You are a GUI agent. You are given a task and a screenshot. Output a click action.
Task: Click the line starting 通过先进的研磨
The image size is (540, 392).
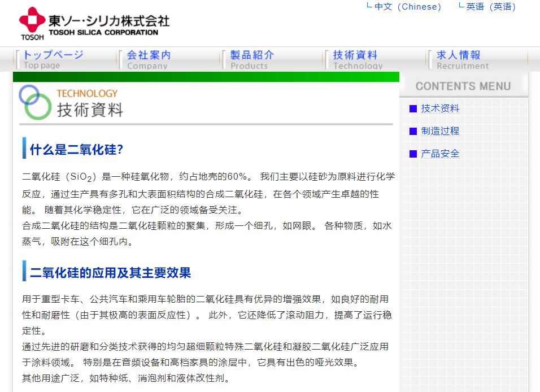(x=205, y=347)
